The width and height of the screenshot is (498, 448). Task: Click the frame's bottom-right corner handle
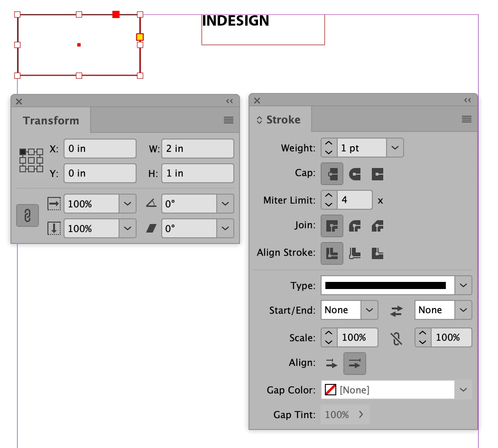pos(140,75)
